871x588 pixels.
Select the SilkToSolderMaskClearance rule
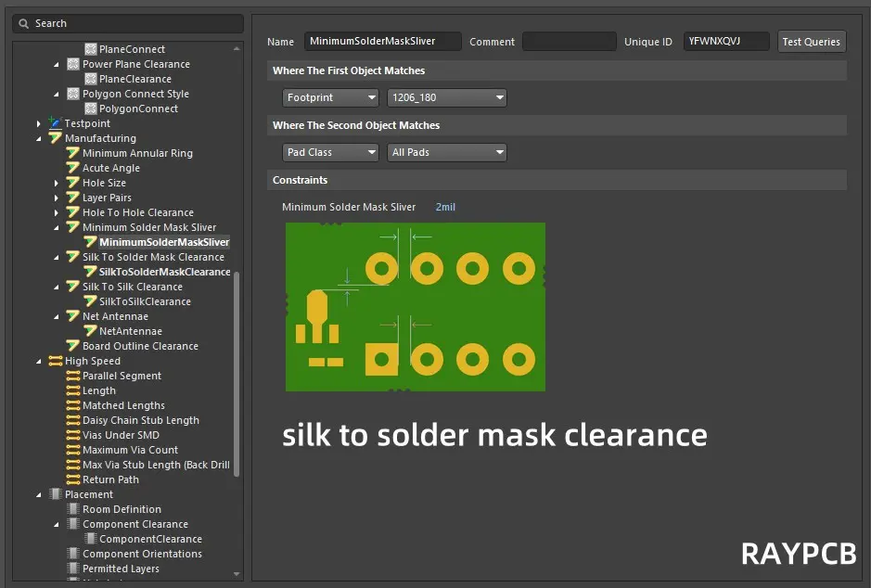(164, 272)
